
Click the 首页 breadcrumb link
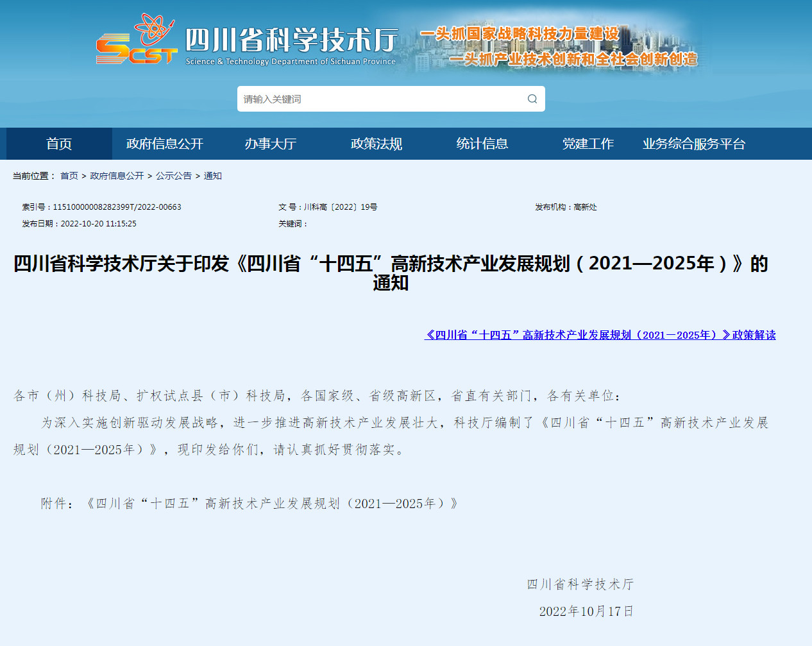(69, 176)
